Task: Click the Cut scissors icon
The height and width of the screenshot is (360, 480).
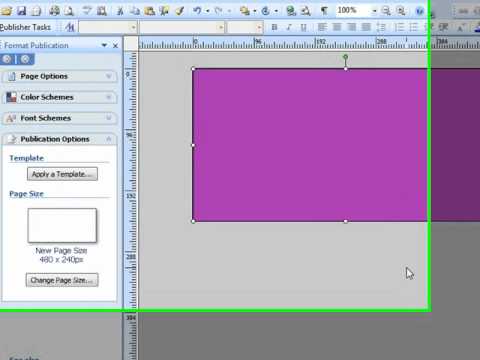Action: (120, 11)
